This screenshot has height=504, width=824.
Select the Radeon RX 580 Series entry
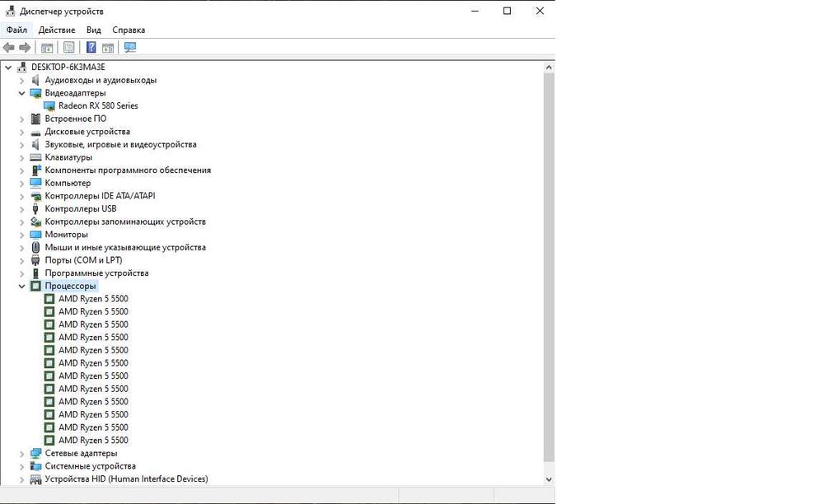click(x=98, y=106)
